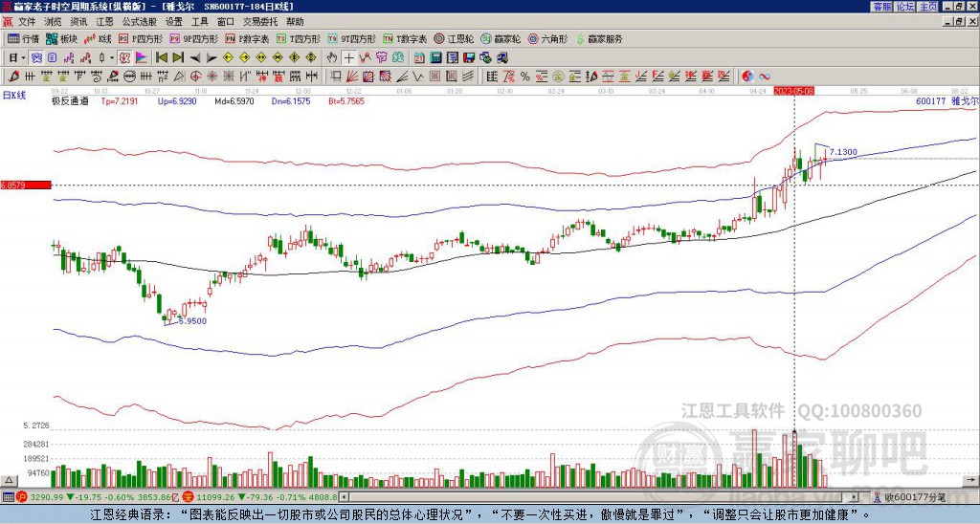This screenshot has height=524, width=980.
Task: Open the 交易委托 menu
Action: 260,22
